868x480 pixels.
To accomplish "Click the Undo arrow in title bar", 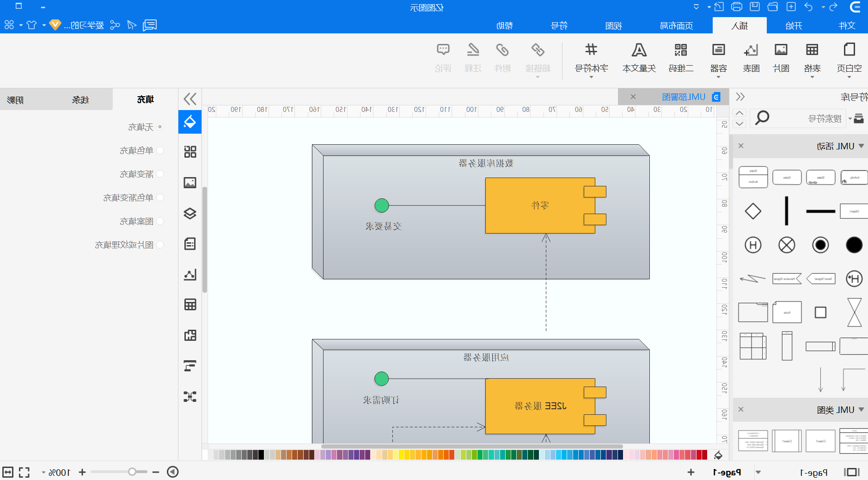I will coord(808,7).
